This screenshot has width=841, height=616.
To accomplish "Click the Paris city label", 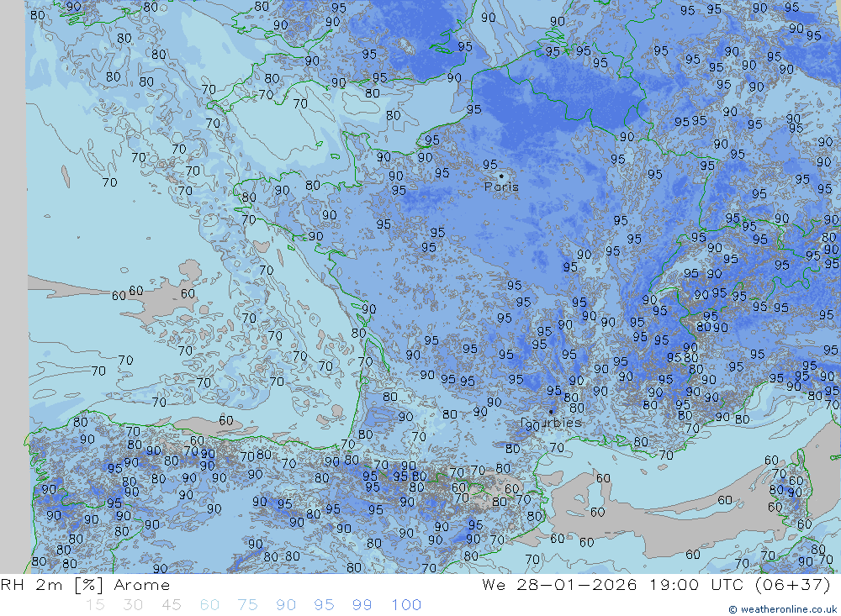I will (x=501, y=187).
